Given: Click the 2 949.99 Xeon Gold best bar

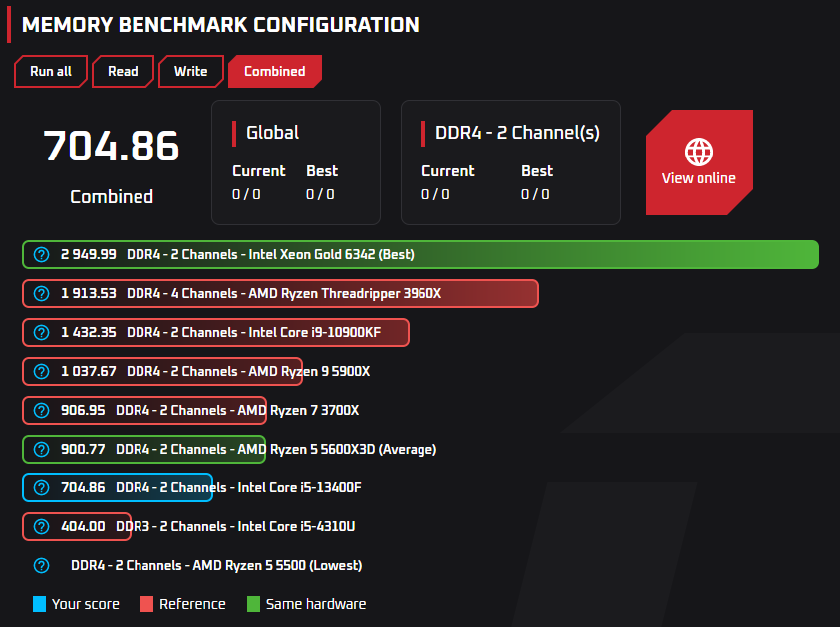Looking at the screenshot, I should tap(420, 254).
